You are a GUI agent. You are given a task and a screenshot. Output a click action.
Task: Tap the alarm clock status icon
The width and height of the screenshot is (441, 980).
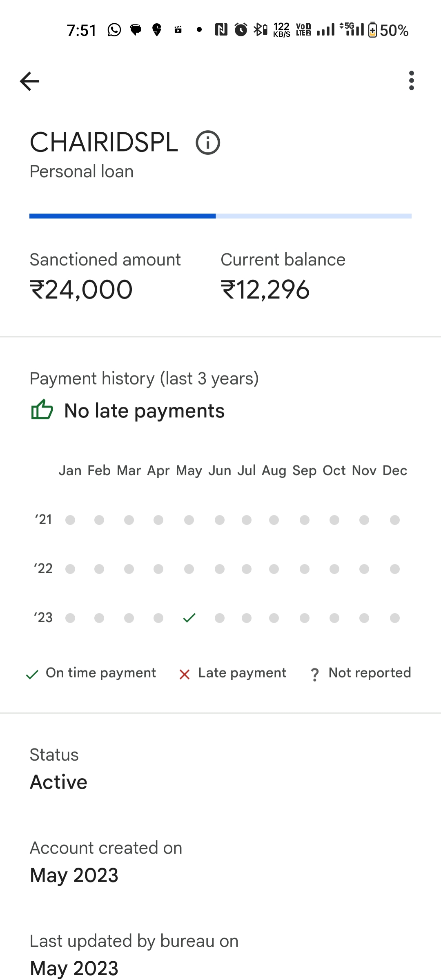(x=241, y=30)
